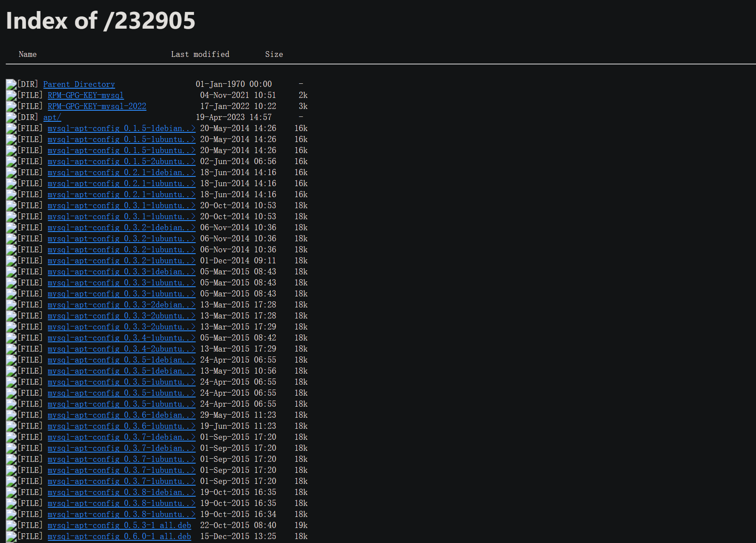Click the file icon beside 0.3.6-1ubuntu
756x543 pixels.
point(11,426)
